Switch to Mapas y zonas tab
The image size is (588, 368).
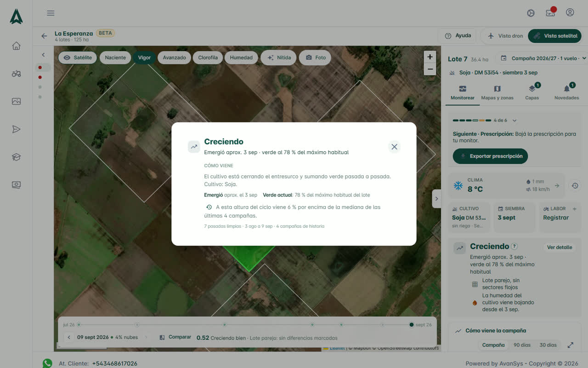(x=497, y=92)
